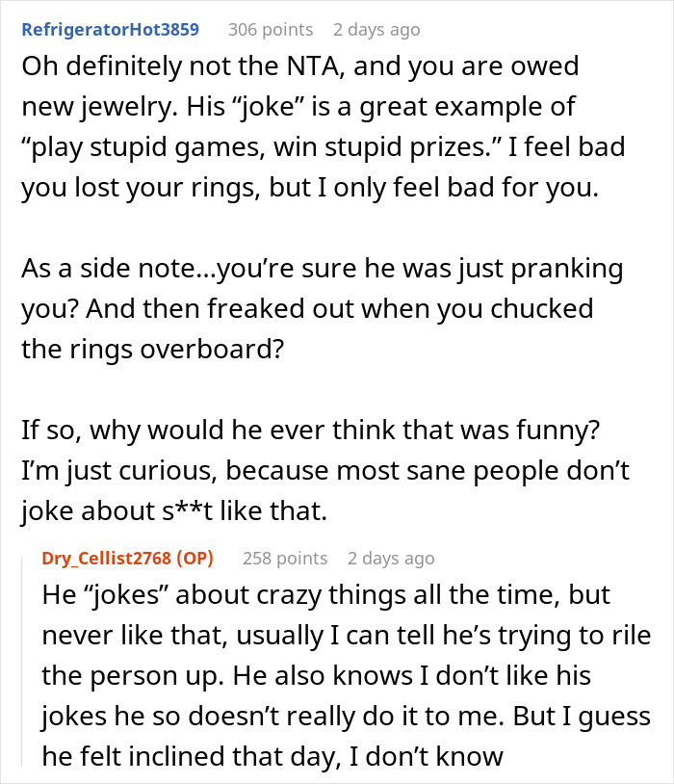
Task: Click the OP reply's first line of text
Action: [x=325, y=594]
